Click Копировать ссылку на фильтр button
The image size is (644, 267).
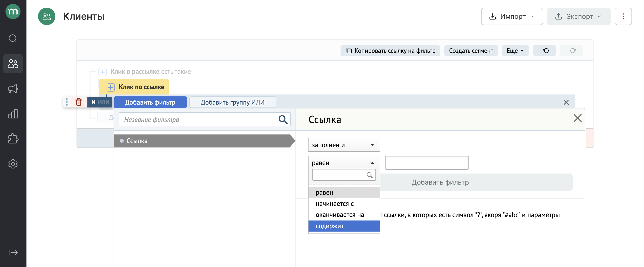(390, 51)
